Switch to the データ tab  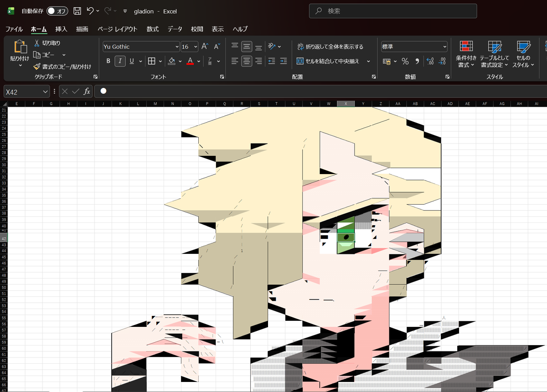pyautogui.click(x=175, y=29)
